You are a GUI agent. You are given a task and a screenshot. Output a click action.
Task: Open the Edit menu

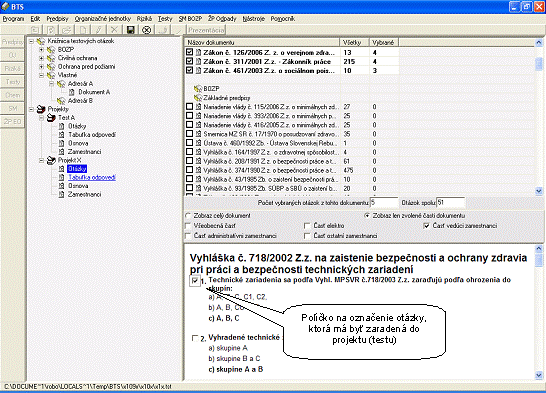tap(35, 19)
